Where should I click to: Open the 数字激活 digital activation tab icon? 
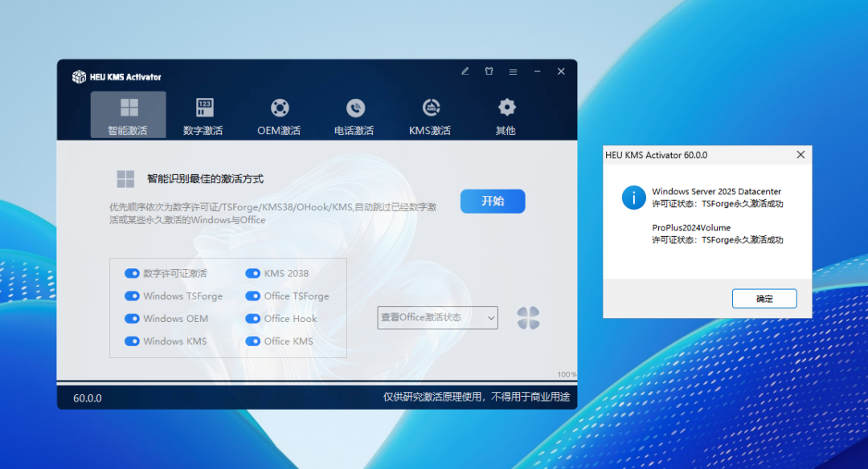(203, 108)
